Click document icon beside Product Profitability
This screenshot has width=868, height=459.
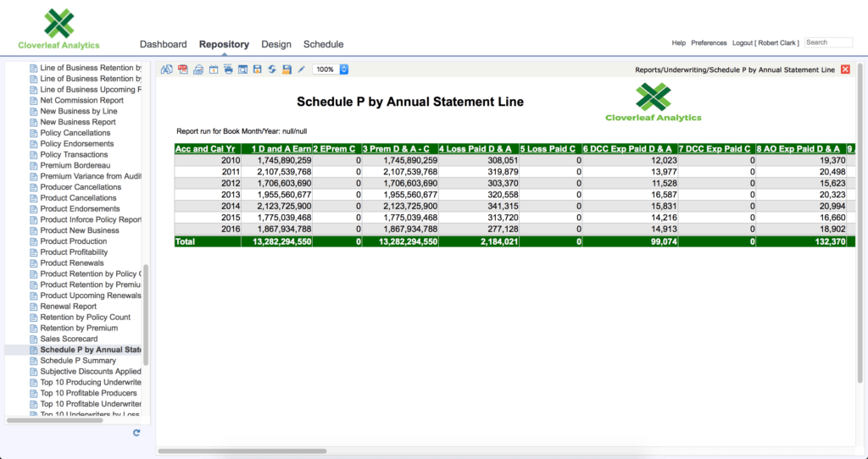34,252
